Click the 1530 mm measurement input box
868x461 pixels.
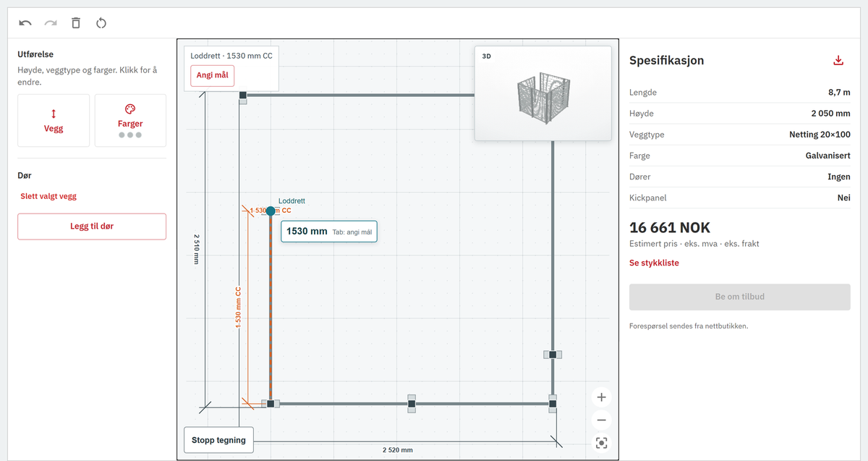(x=329, y=232)
